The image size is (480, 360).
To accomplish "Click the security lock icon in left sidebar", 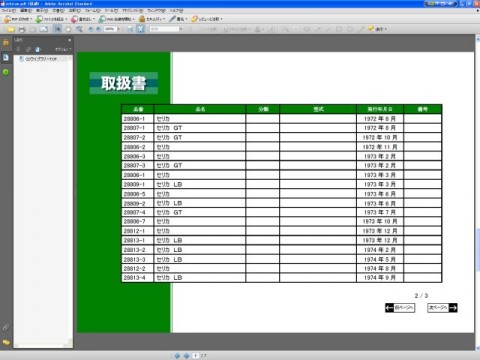I will [x=6, y=42].
